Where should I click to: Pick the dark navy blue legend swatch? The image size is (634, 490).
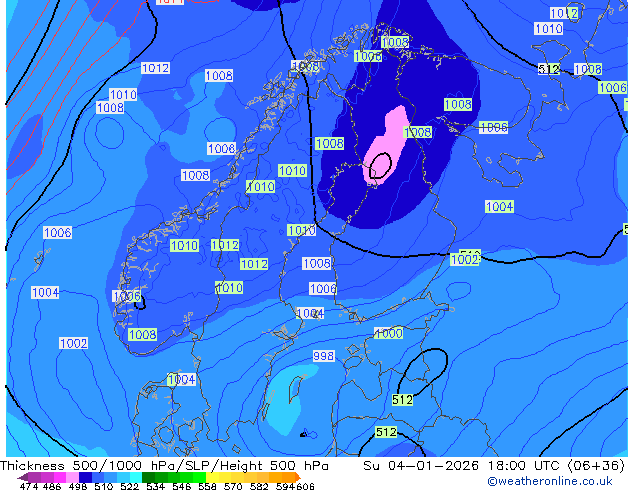point(85,477)
